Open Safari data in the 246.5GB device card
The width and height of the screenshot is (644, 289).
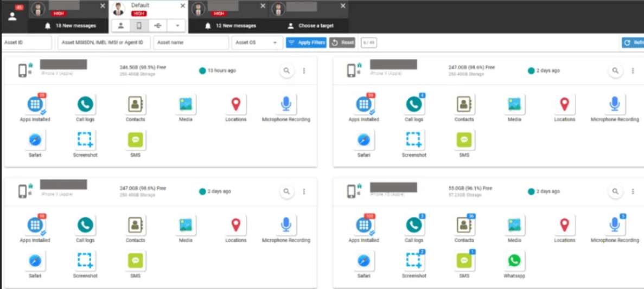pyautogui.click(x=35, y=140)
